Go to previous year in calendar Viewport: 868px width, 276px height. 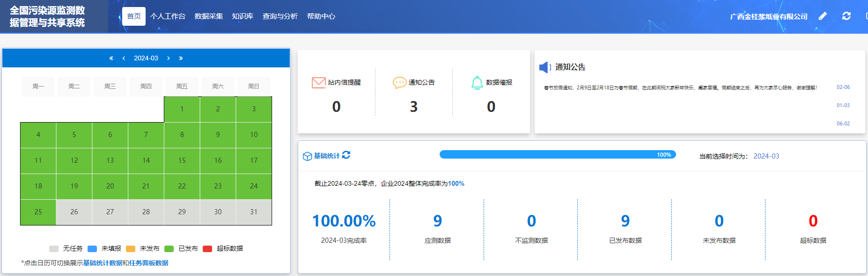click(111, 58)
